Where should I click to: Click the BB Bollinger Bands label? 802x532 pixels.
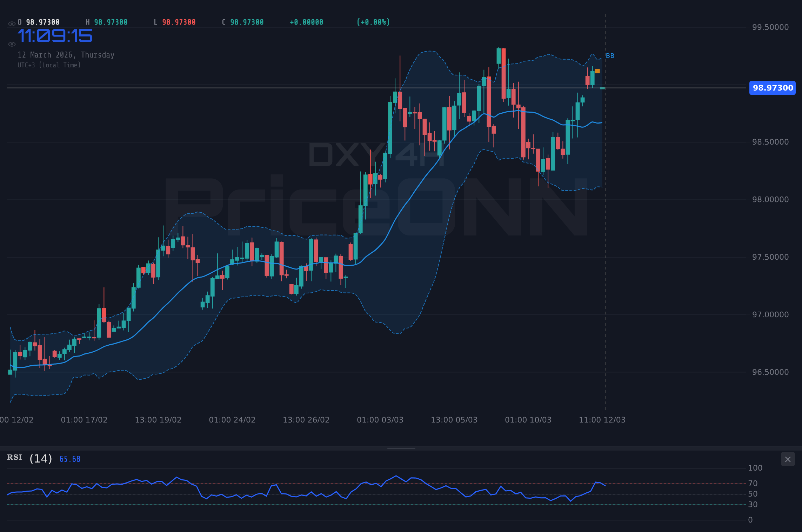coord(610,56)
